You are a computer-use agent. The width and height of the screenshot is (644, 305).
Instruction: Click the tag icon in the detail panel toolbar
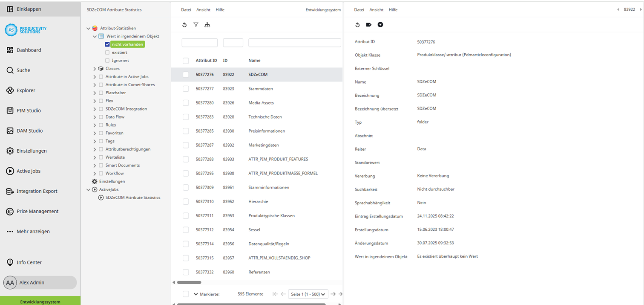(369, 25)
